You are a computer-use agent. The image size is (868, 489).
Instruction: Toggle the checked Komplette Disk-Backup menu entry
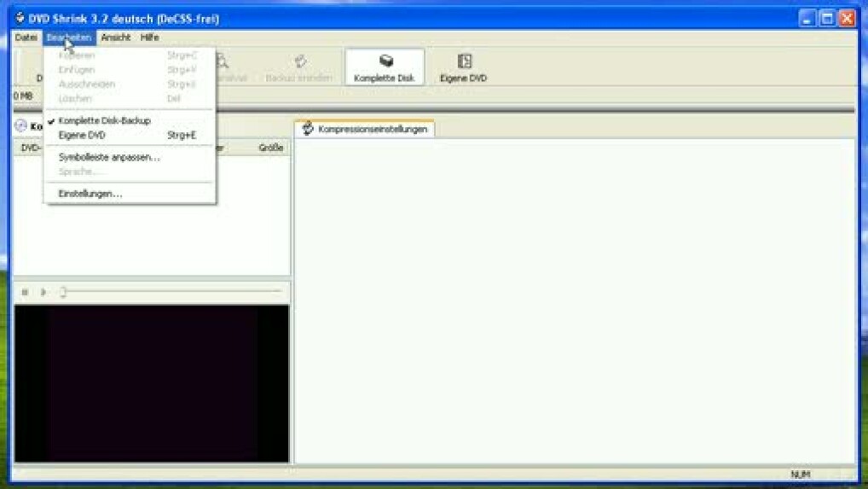(104, 121)
